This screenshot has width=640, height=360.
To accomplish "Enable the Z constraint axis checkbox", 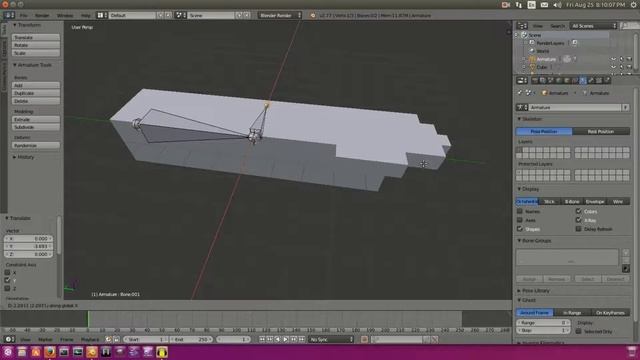I will point(7,288).
